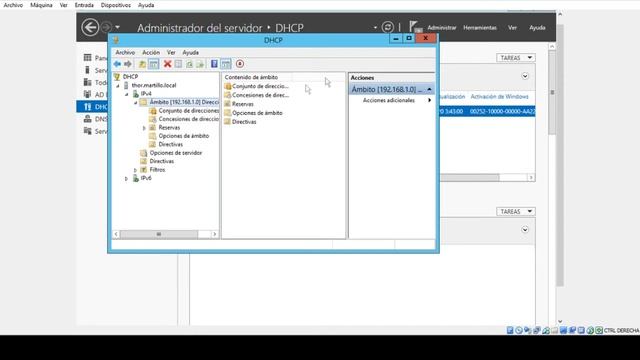
Task: Click Opciones de ámbito icon in Contenido de ámbito
Action: point(228,113)
